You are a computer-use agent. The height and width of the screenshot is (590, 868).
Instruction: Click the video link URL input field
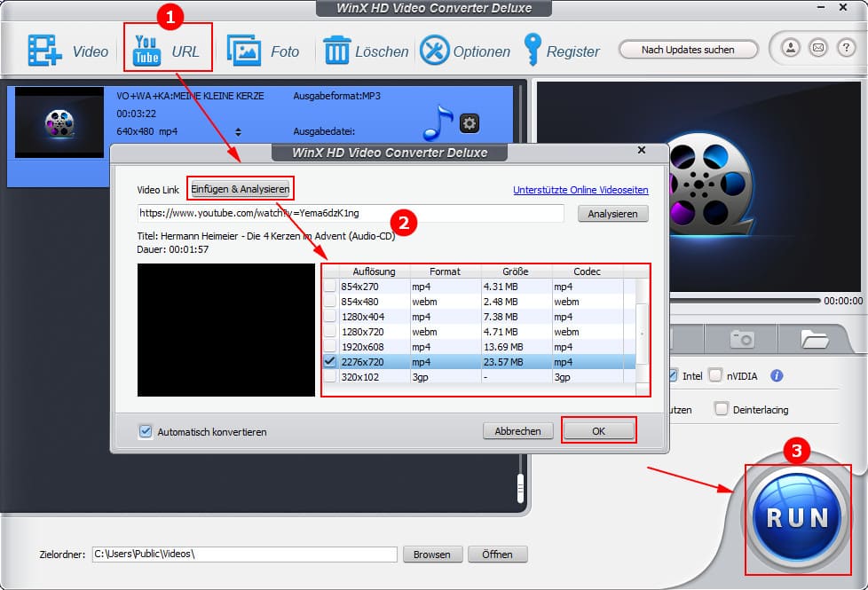[x=351, y=213]
